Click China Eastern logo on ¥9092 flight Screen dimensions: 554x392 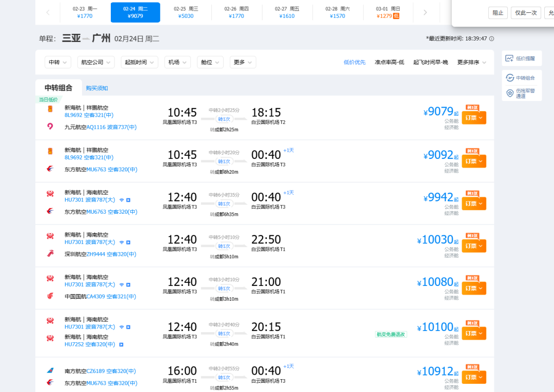pyautogui.click(x=50, y=169)
